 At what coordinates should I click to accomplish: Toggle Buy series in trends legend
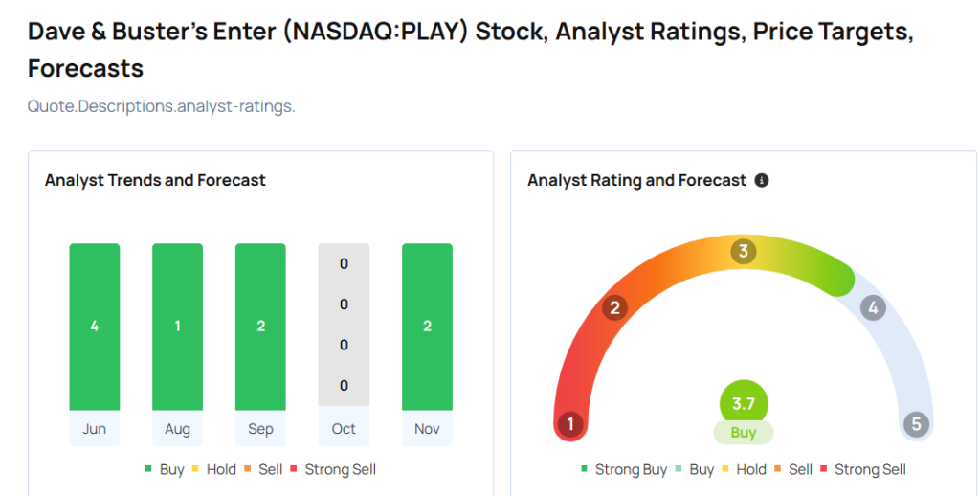coord(165,469)
